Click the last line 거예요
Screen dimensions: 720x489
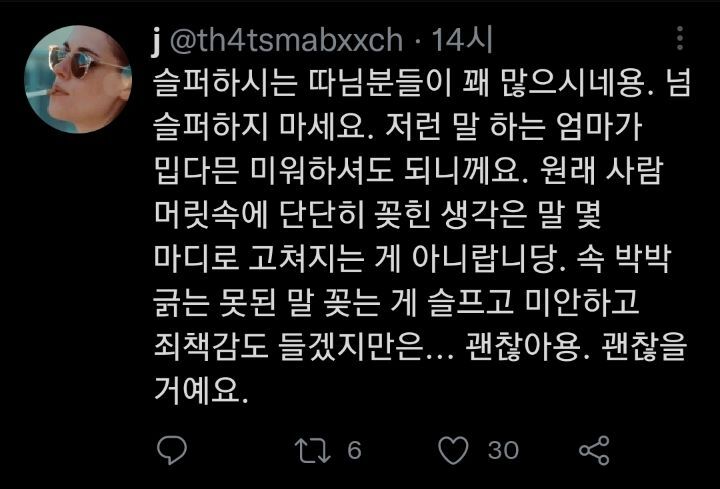[x=201, y=391]
